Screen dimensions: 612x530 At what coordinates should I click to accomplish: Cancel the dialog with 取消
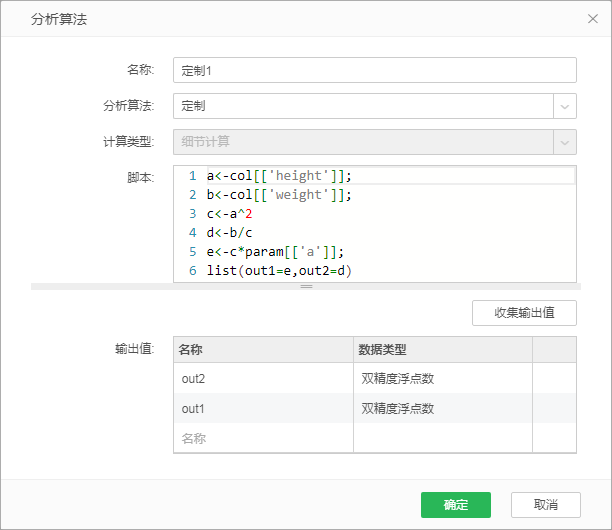point(545,505)
